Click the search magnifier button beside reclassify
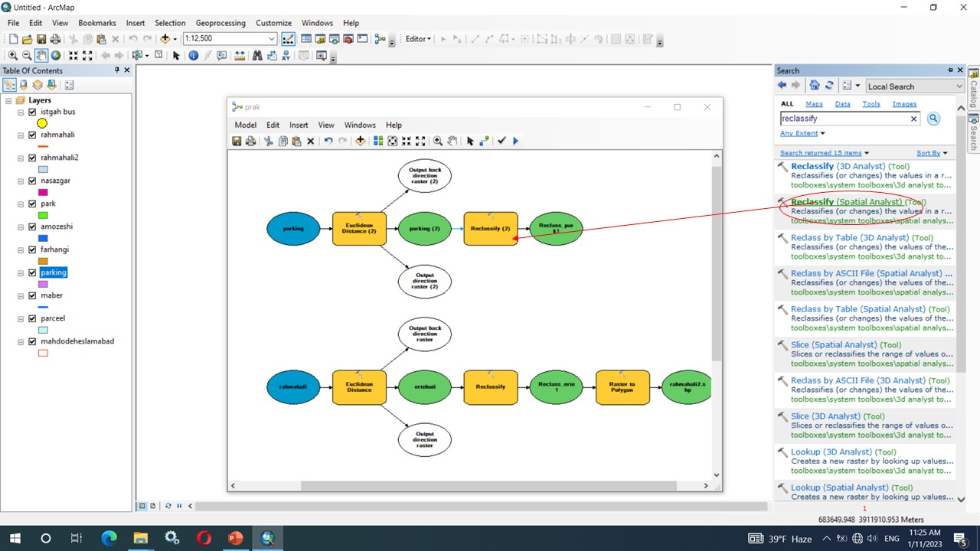This screenshot has width=980, height=551. [x=933, y=119]
